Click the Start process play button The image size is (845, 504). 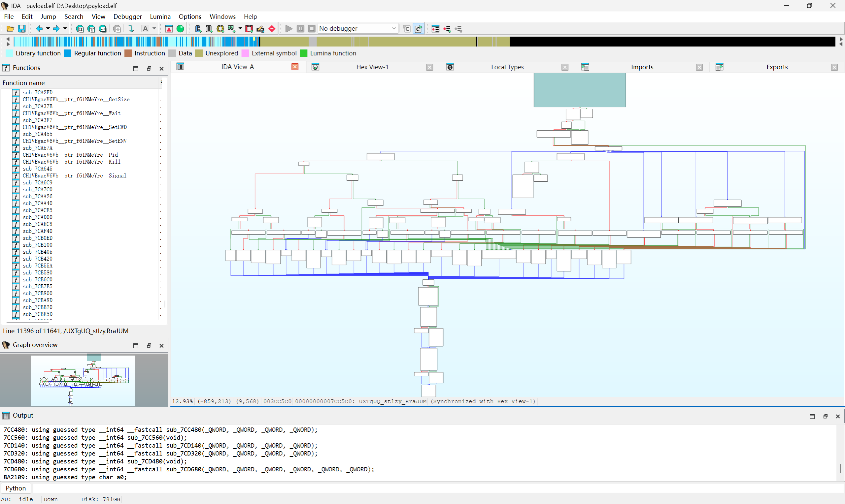(x=289, y=29)
